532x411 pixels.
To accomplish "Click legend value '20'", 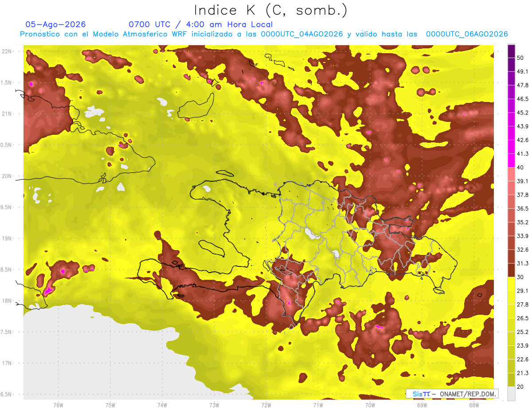I will [520, 387].
